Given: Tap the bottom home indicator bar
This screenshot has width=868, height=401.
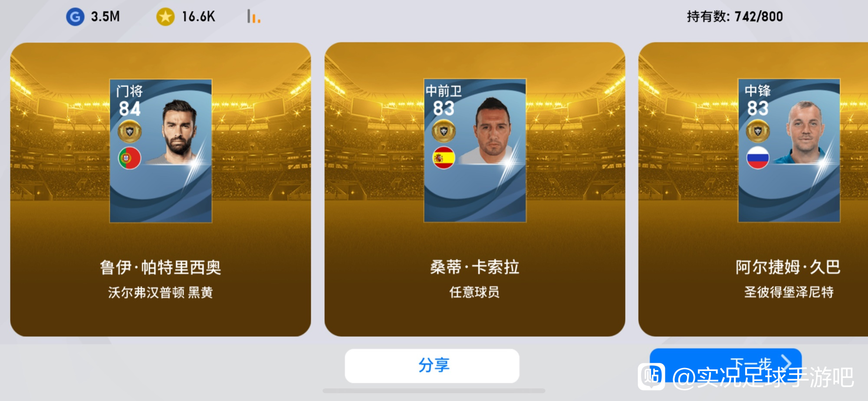Looking at the screenshot, I should coord(434,391).
